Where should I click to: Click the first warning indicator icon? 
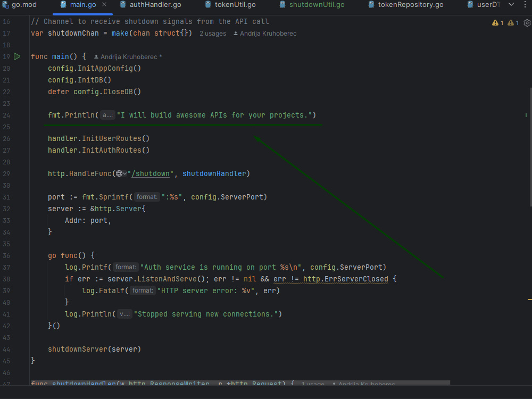(x=497, y=23)
